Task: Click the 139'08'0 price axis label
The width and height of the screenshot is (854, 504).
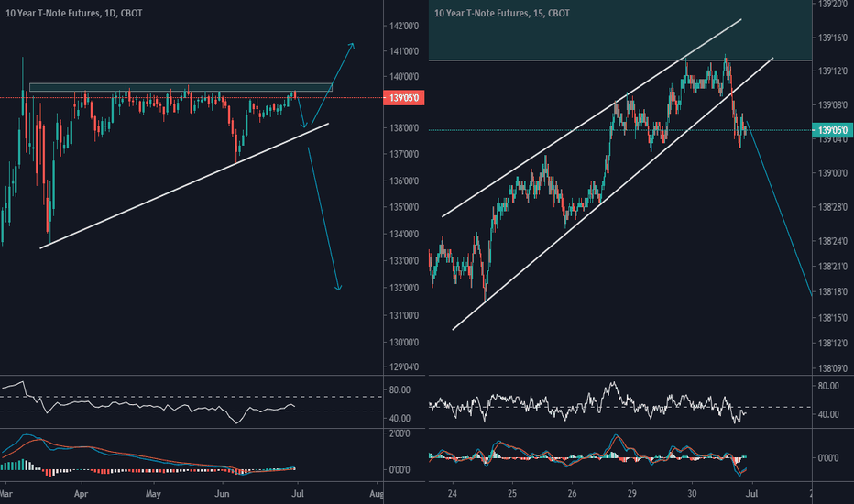Action: tap(833, 105)
